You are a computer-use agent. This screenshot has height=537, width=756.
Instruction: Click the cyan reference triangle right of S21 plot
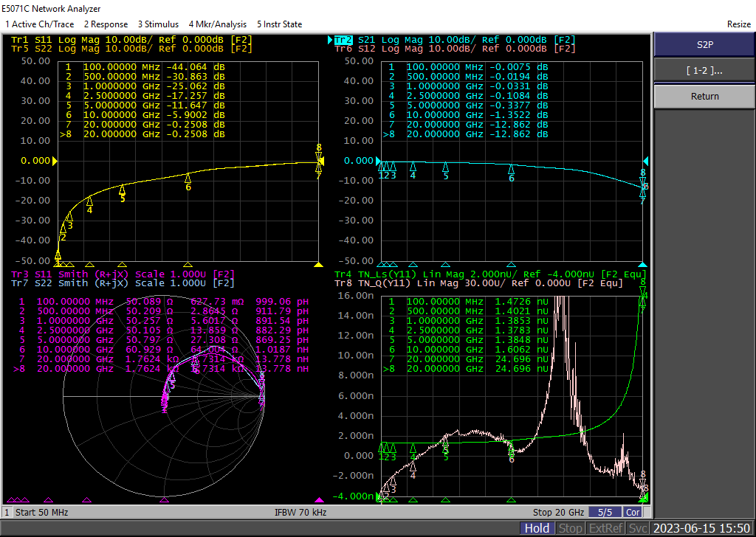646,161
